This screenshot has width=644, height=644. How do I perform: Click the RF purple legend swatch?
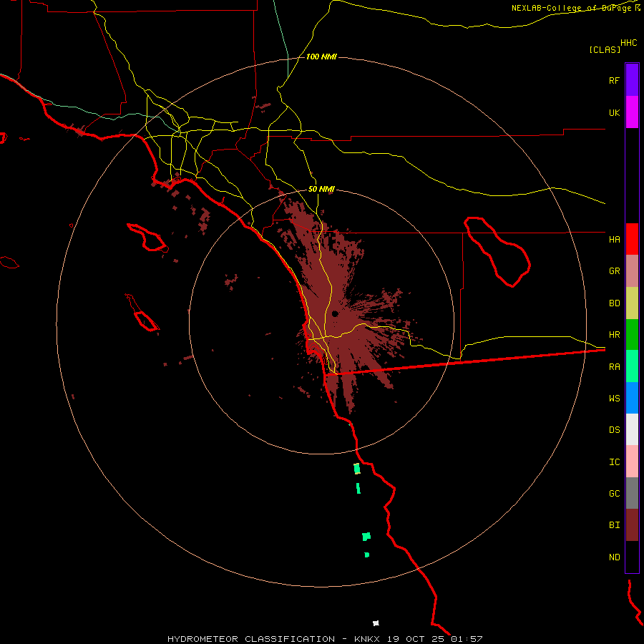coord(632,80)
